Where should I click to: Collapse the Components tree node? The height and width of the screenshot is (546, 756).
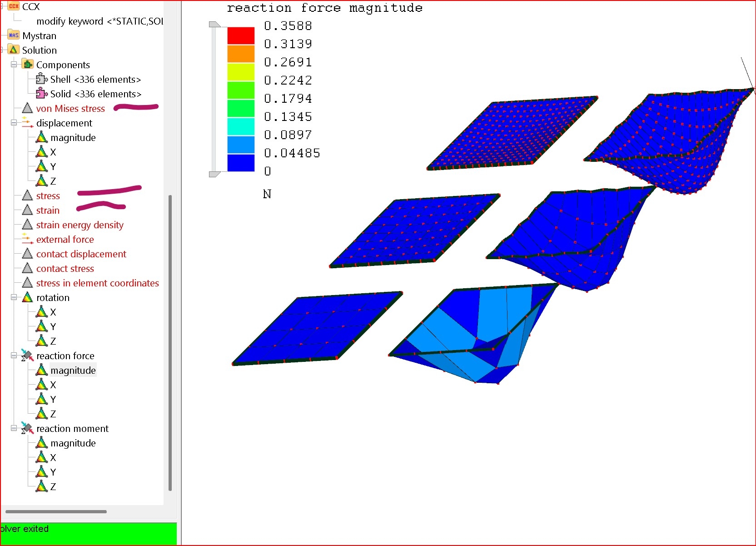[14, 65]
